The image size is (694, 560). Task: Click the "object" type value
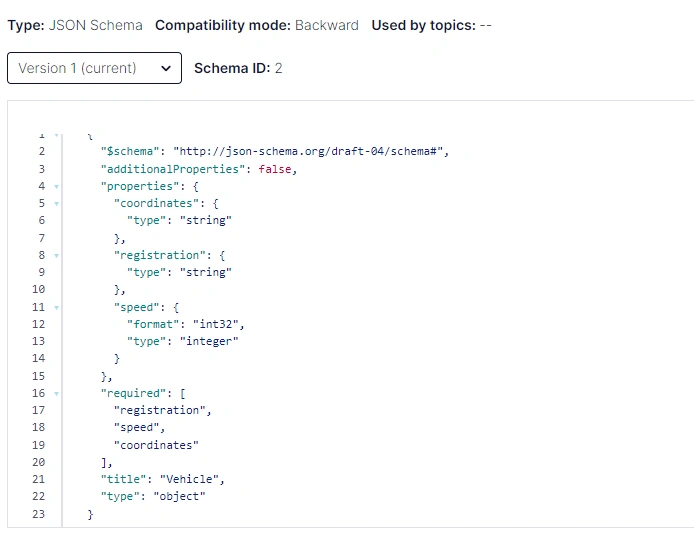[179, 496]
